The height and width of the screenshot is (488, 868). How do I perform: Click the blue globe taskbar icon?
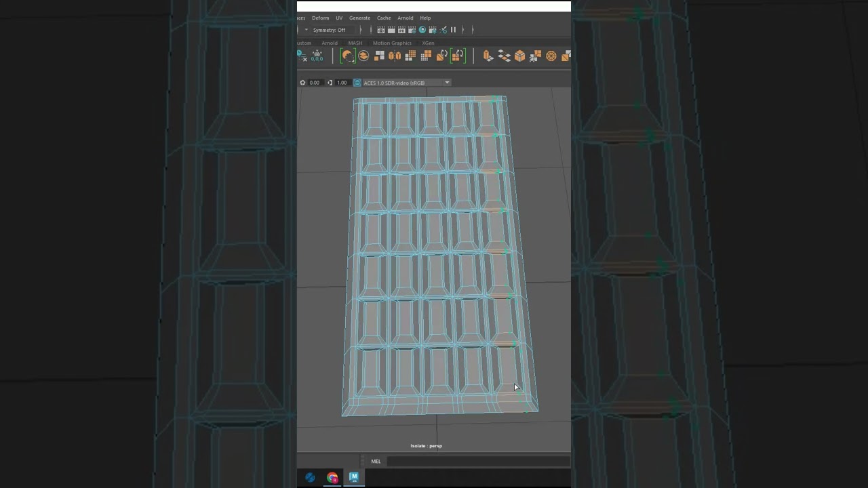click(310, 477)
